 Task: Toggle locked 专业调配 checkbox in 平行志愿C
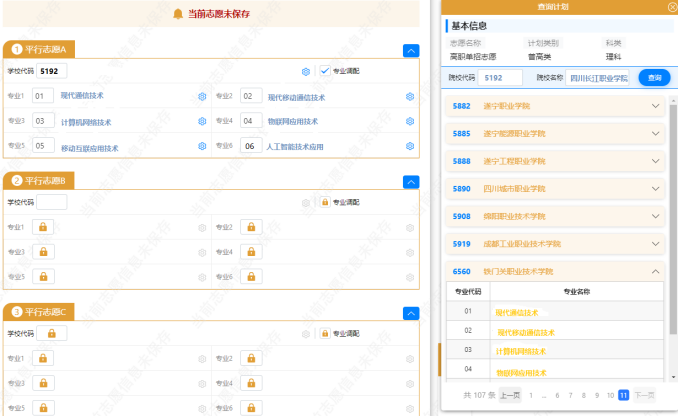(325, 333)
